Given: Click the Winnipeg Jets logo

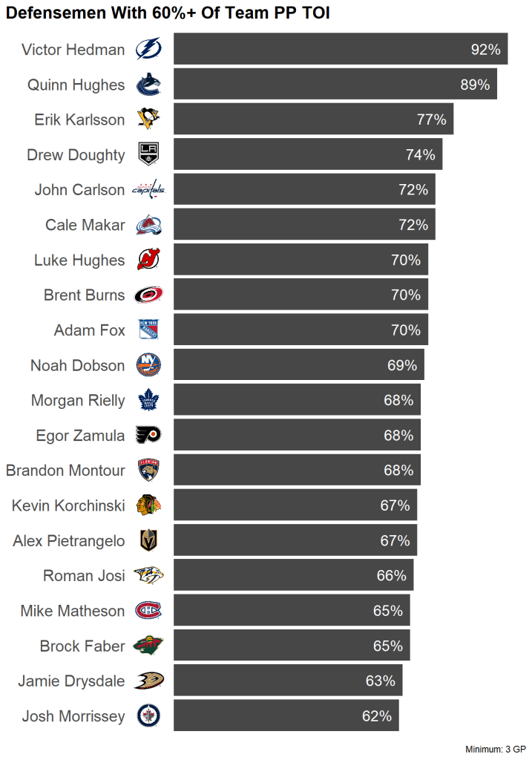Looking at the screenshot, I should tap(148, 716).
